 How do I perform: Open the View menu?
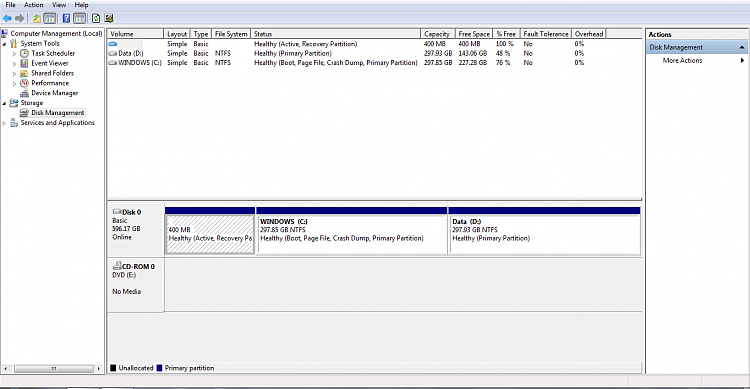click(x=59, y=5)
